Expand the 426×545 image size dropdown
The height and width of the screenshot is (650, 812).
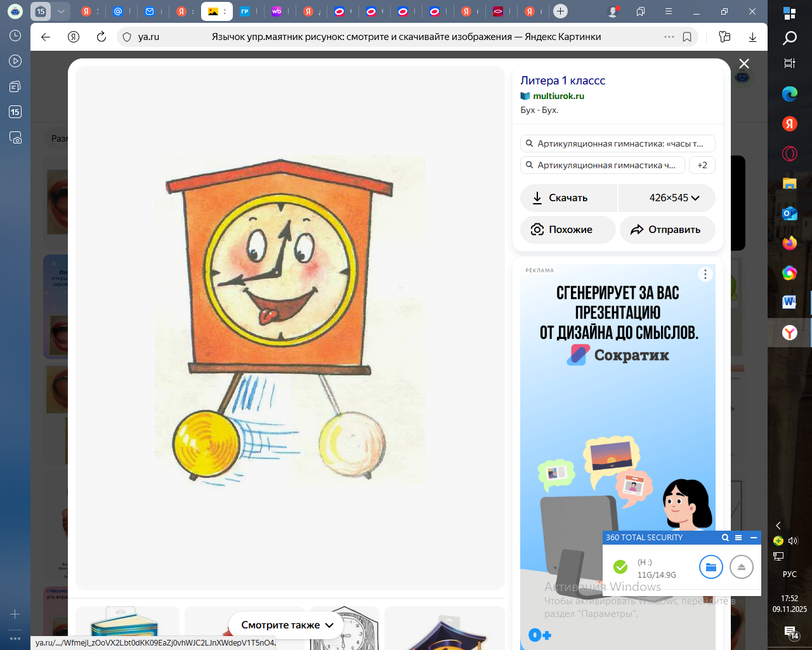667,198
